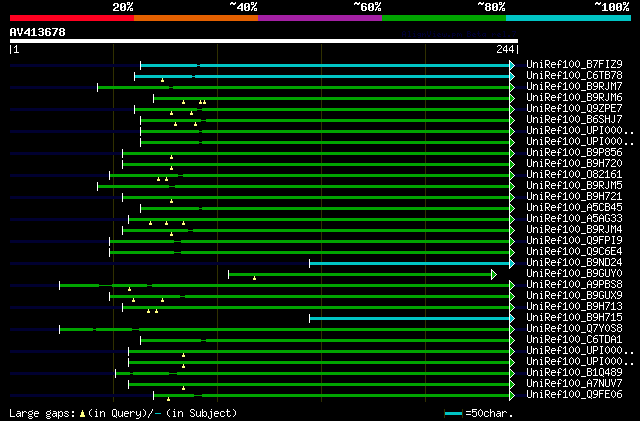This screenshot has height=421, width=640.
Task: Click the yellow gap marker in the Large gaps legend
Action: coord(82,414)
